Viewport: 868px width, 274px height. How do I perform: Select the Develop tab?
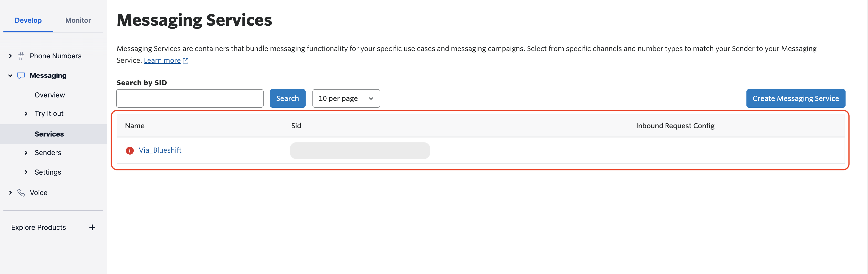point(28,20)
